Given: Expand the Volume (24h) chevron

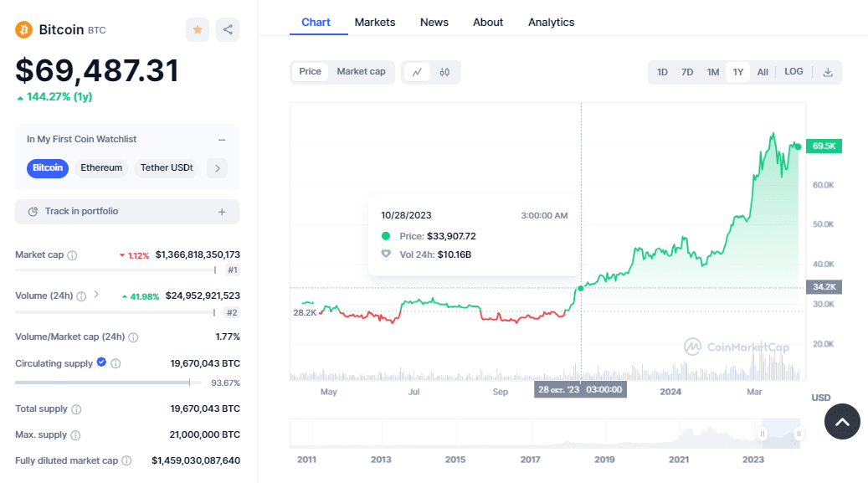Looking at the screenshot, I should coord(96,295).
